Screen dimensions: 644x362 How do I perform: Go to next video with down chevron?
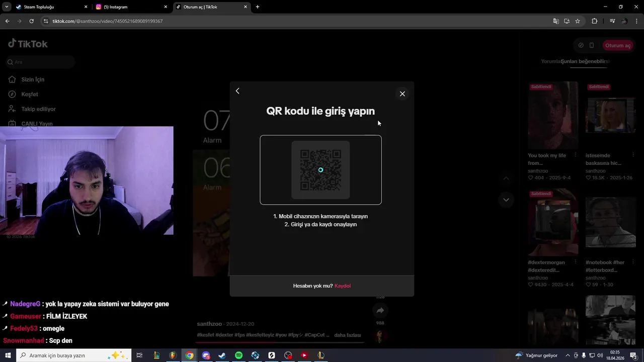(506, 200)
